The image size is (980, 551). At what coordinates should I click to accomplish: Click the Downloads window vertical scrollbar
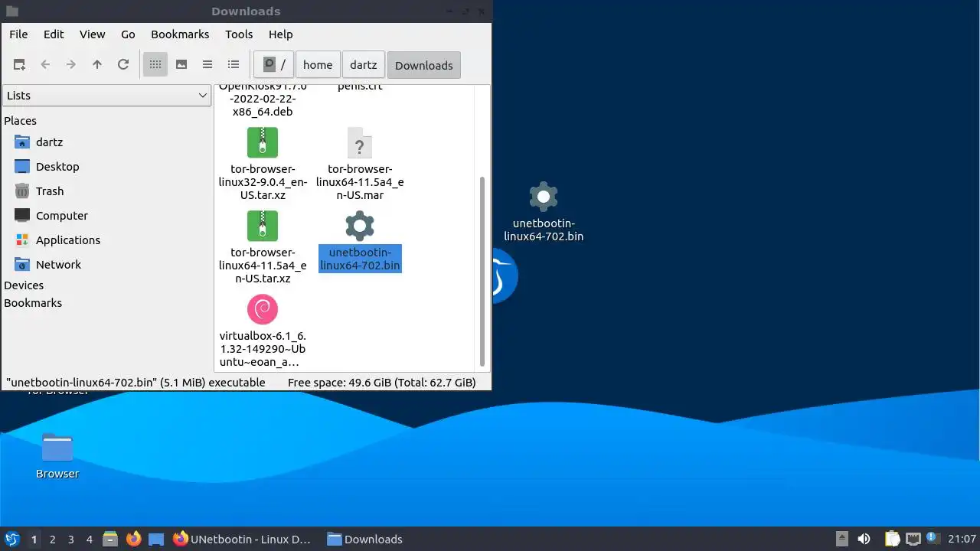click(482, 271)
